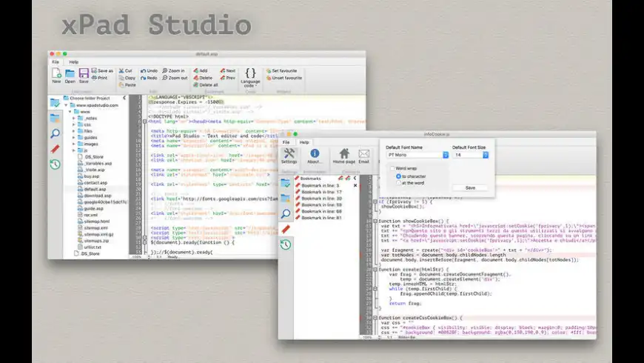Click Delete all bookmarks

[x=206, y=84]
